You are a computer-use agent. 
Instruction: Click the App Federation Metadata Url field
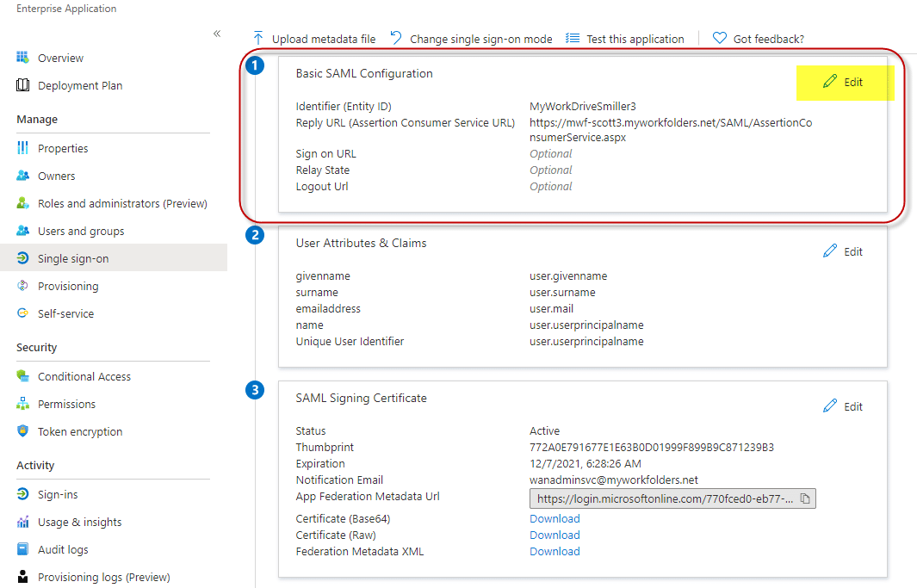[x=663, y=498]
